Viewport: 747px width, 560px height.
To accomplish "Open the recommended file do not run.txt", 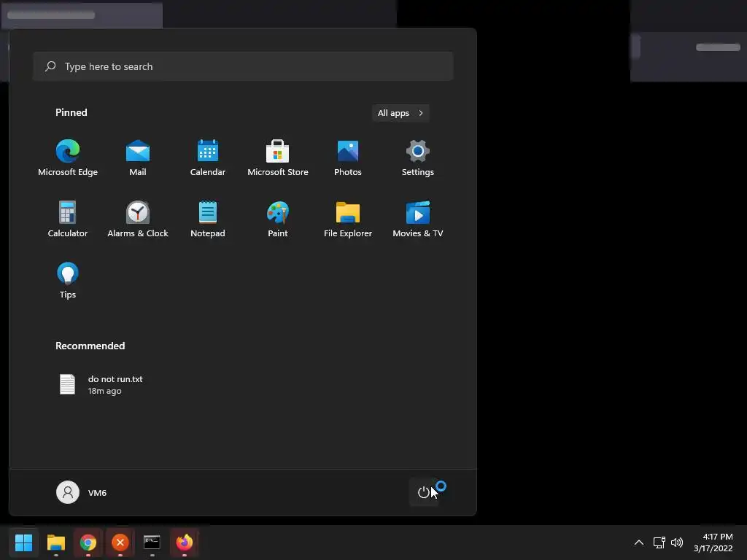I will pos(101,385).
